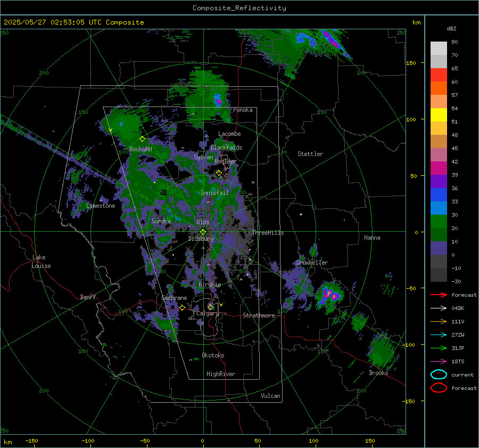Click the ThreeHills label
This screenshot has width=479, height=448.
[x=268, y=233]
